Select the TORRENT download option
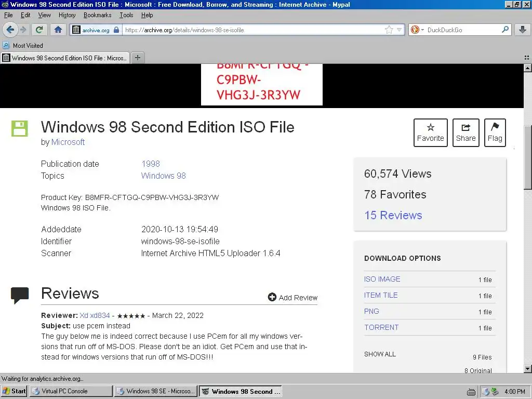532x399 pixels. [x=381, y=327]
